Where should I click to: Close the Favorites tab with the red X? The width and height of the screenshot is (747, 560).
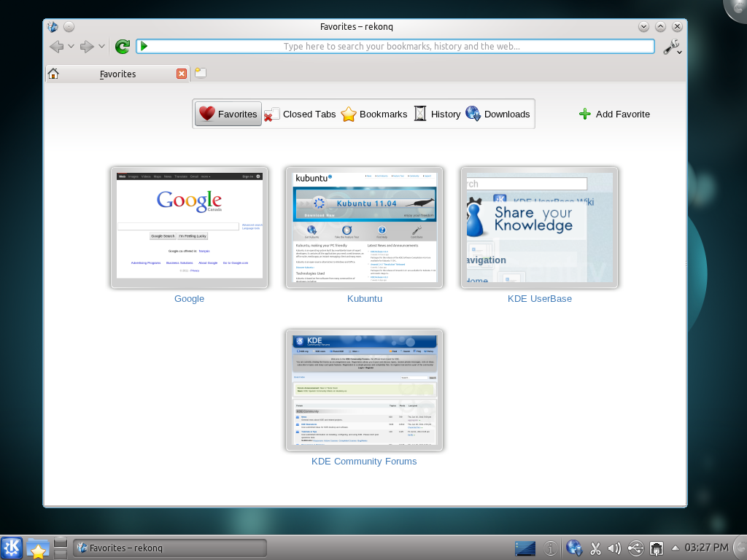181,74
